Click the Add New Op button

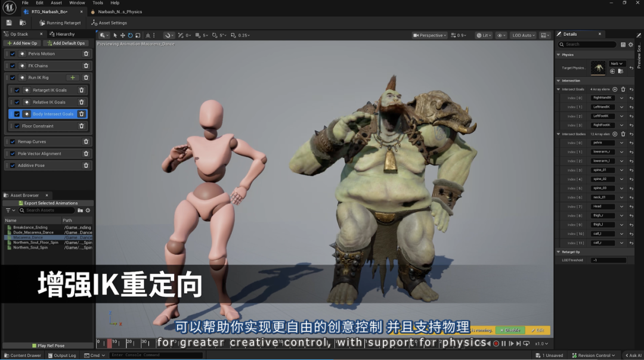23,42
